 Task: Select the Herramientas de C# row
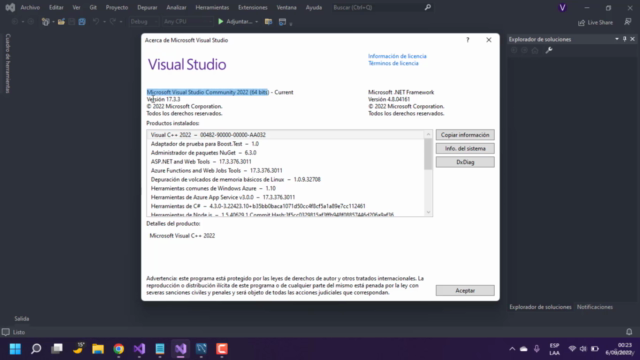286,206
